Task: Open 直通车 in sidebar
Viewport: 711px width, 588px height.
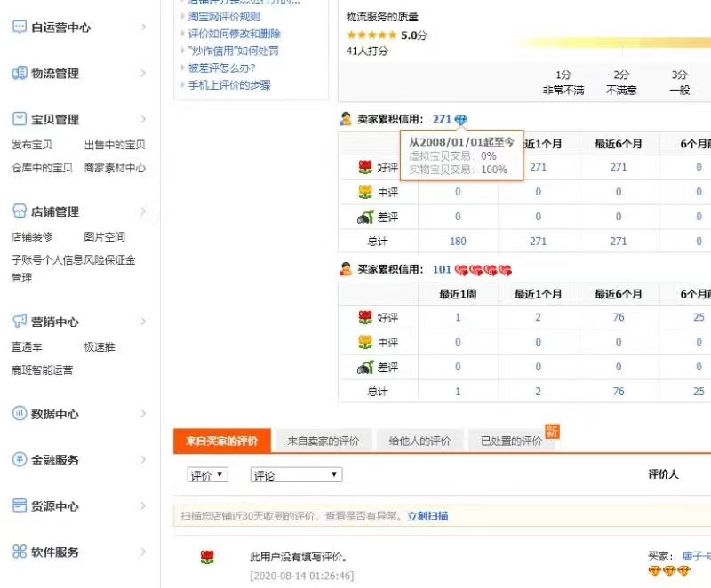Action: [x=27, y=347]
